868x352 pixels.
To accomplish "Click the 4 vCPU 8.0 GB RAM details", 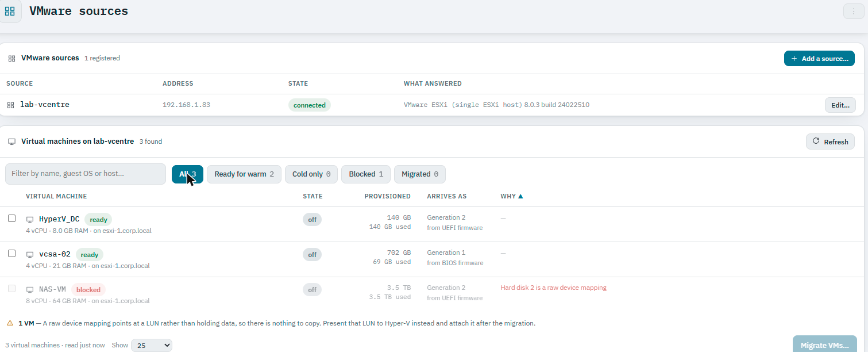I will tap(88, 231).
